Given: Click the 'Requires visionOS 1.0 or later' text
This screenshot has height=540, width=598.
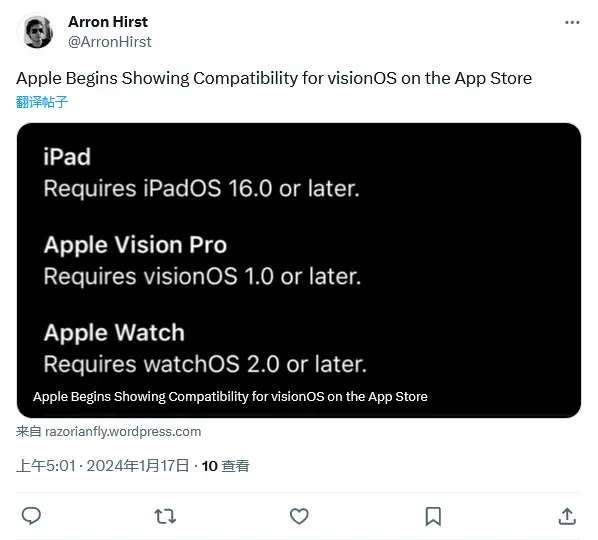Looking at the screenshot, I should [202, 276].
